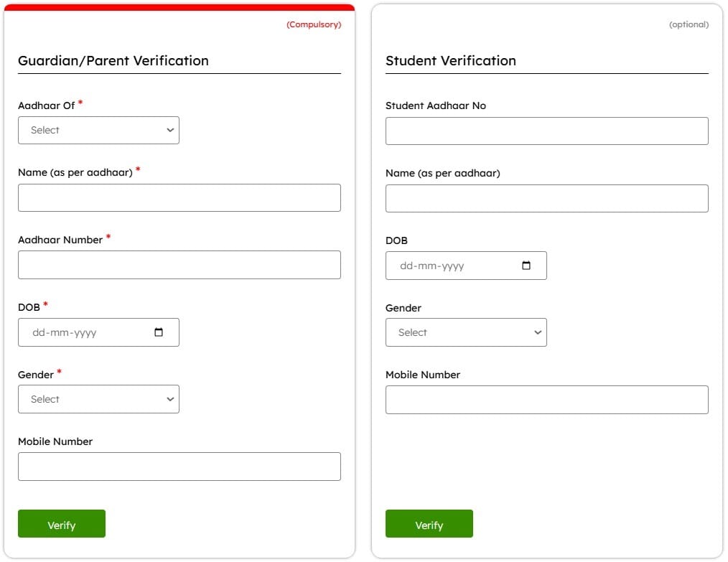Open the Gender dropdown under Student Verification
728x562 pixels.
tap(466, 332)
